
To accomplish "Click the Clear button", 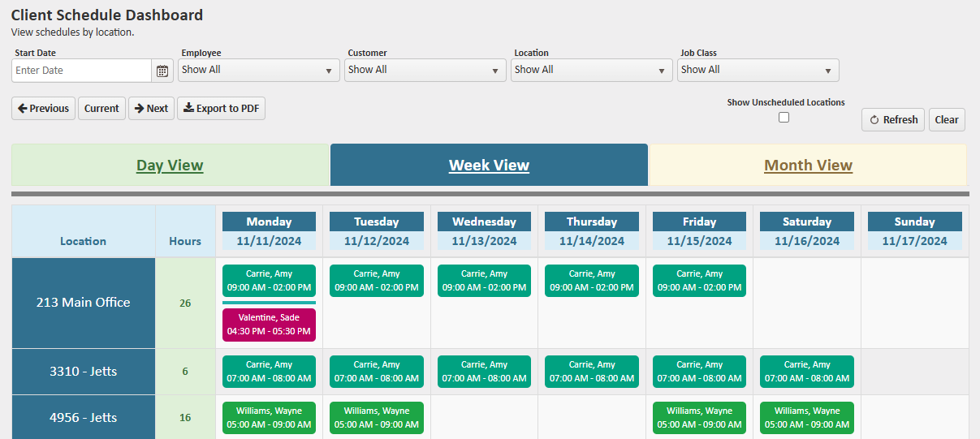I will pos(947,120).
